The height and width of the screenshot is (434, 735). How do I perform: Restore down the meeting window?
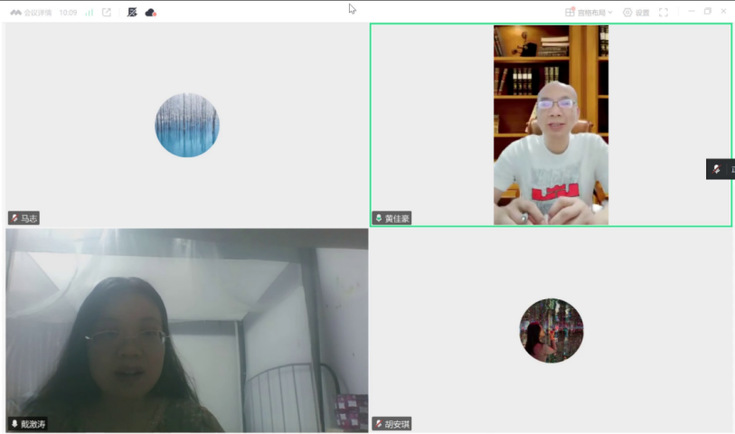[x=708, y=12]
